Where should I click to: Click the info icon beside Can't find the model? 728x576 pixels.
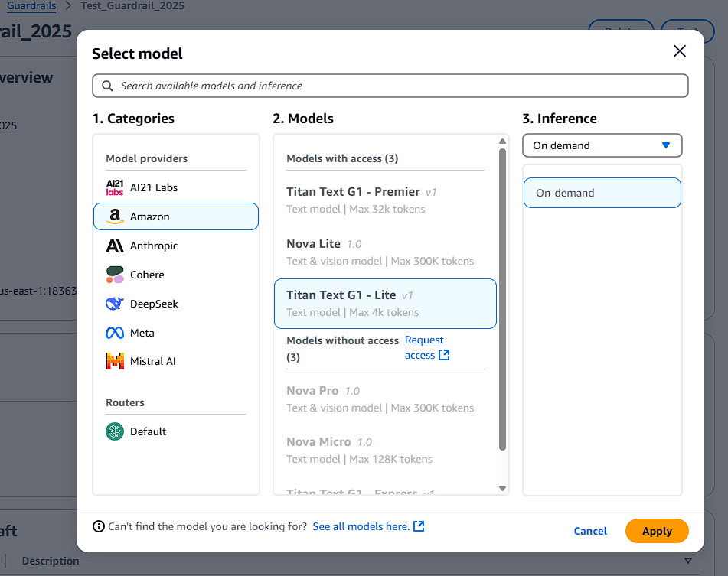coord(99,526)
